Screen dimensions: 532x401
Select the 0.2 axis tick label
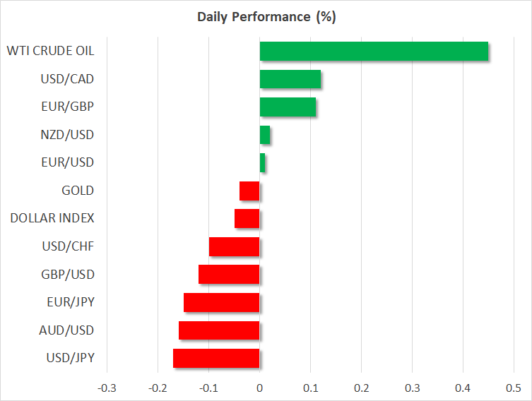click(x=361, y=388)
